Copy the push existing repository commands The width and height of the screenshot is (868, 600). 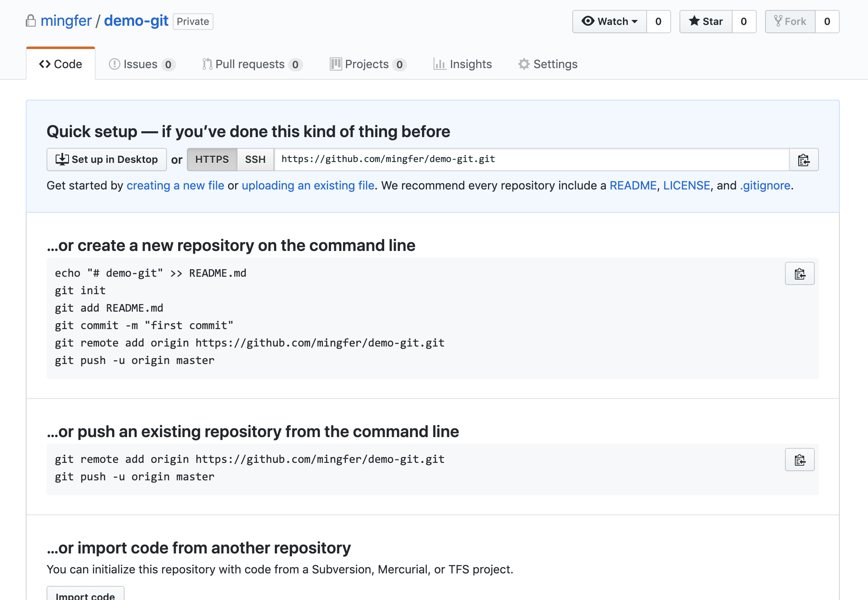pos(799,460)
